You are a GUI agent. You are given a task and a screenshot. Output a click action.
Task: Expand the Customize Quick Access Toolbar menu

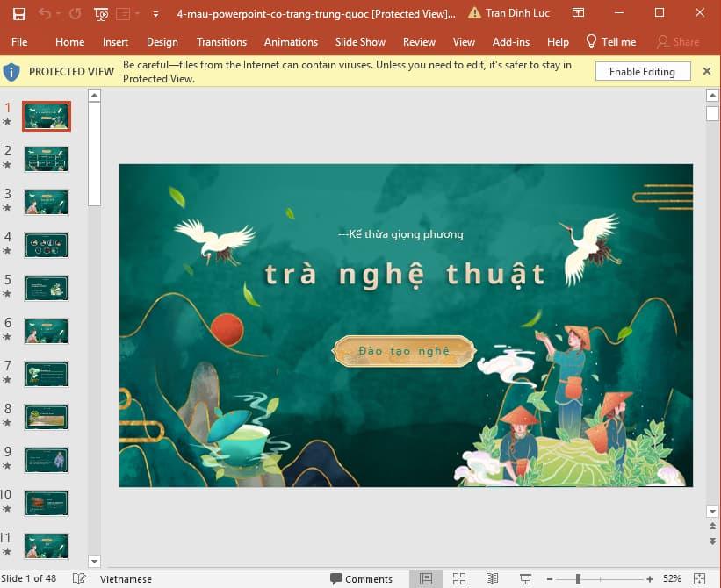pos(155,15)
